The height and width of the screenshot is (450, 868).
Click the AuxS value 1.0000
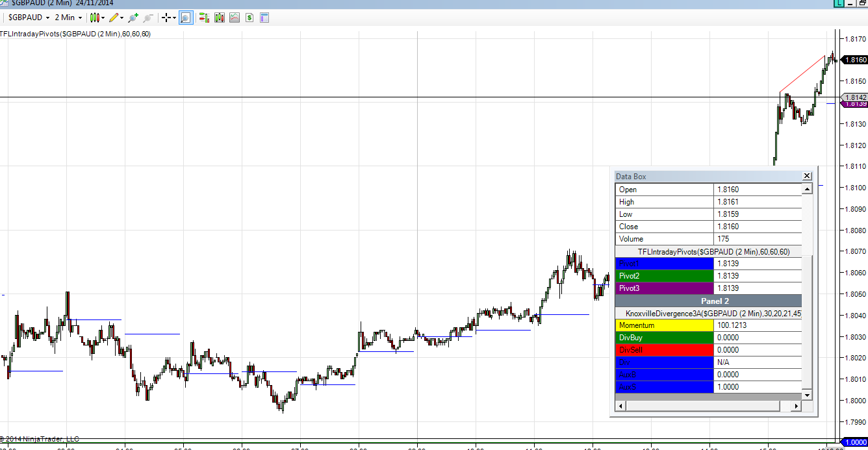[758, 387]
